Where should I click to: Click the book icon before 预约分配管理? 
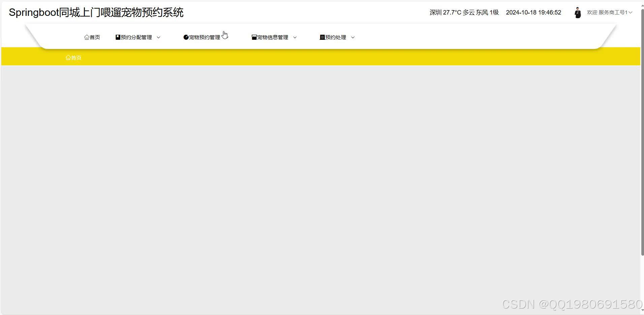(118, 37)
